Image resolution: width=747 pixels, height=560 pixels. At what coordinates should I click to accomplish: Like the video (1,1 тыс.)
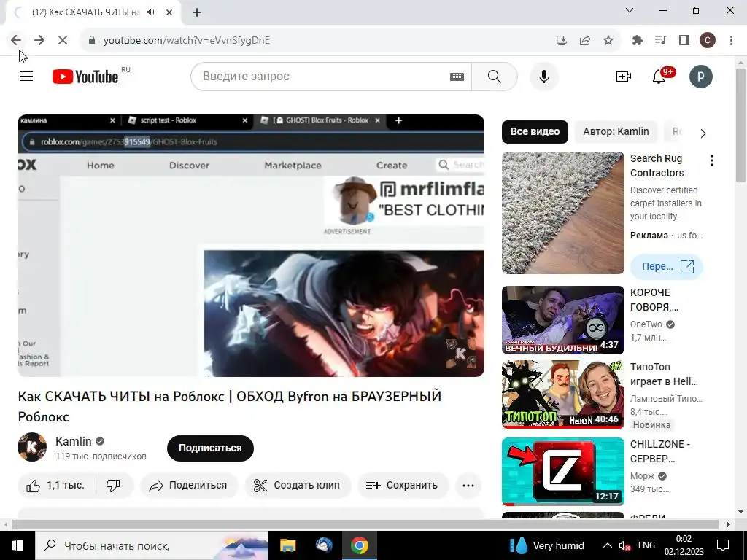click(x=57, y=485)
